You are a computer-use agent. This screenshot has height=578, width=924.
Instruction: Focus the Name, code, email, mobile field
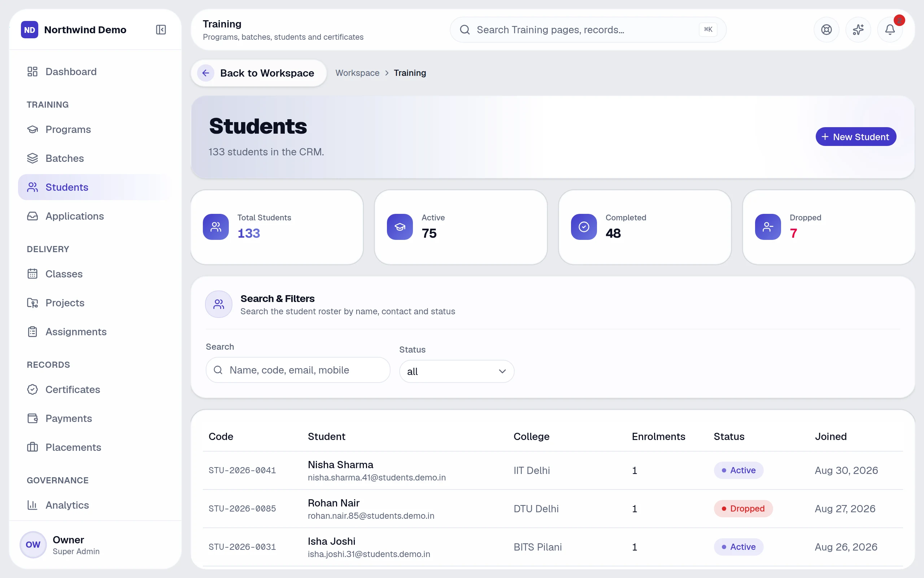[298, 370]
